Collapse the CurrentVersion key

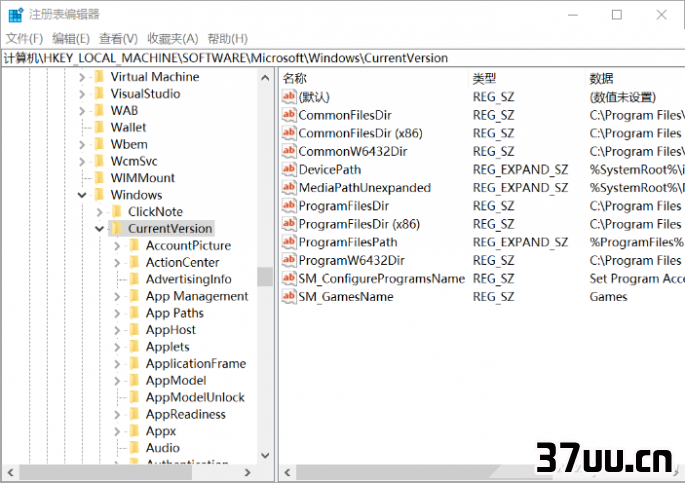[100, 228]
